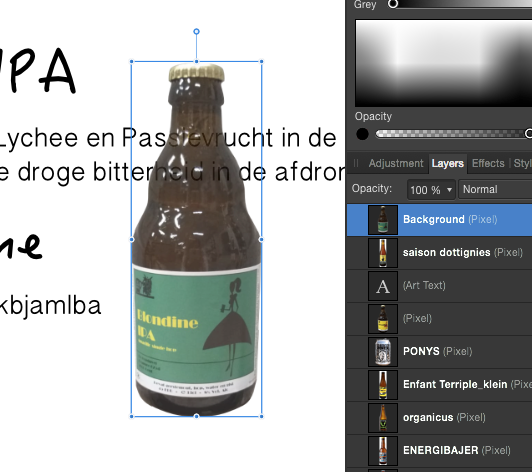
Task: Select the saison dottignies layer
Action: pyautogui.click(x=439, y=252)
